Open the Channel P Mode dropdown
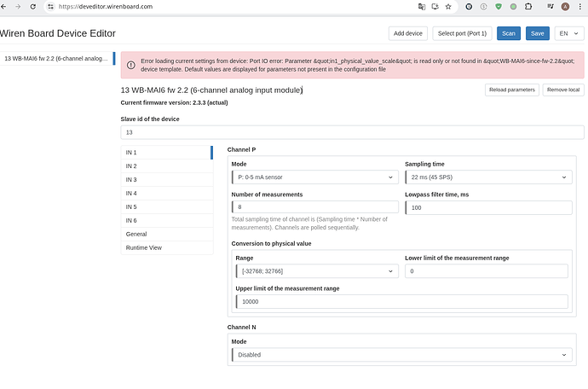The height and width of the screenshot is (389, 588). [315, 177]
